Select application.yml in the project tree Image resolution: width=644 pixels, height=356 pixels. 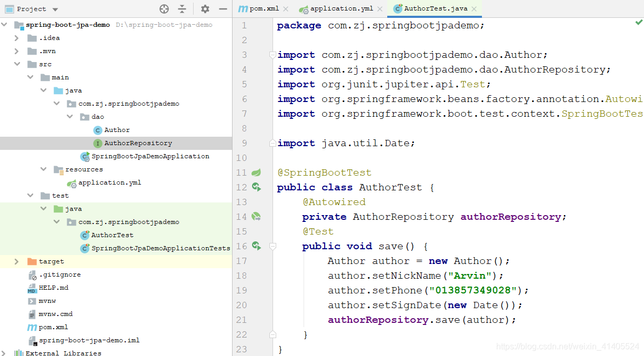tap(109, 182)
